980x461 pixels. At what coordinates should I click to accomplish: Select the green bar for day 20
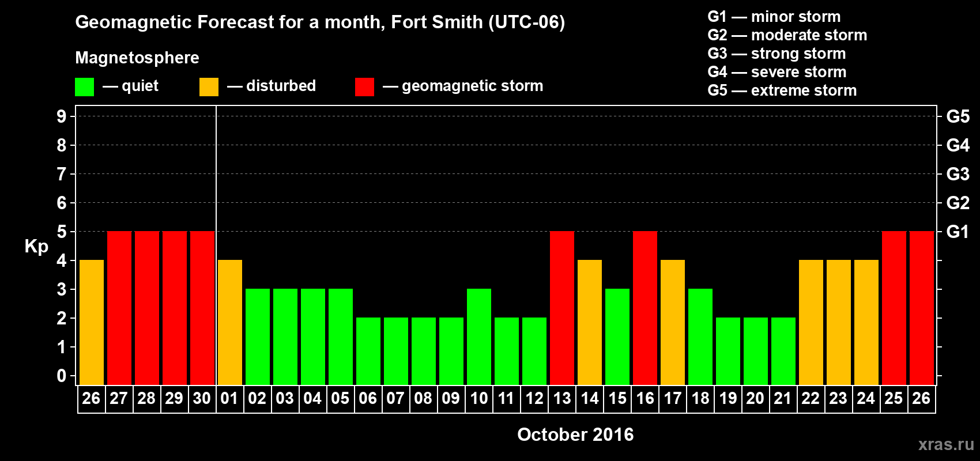click(x=756, y=351)
